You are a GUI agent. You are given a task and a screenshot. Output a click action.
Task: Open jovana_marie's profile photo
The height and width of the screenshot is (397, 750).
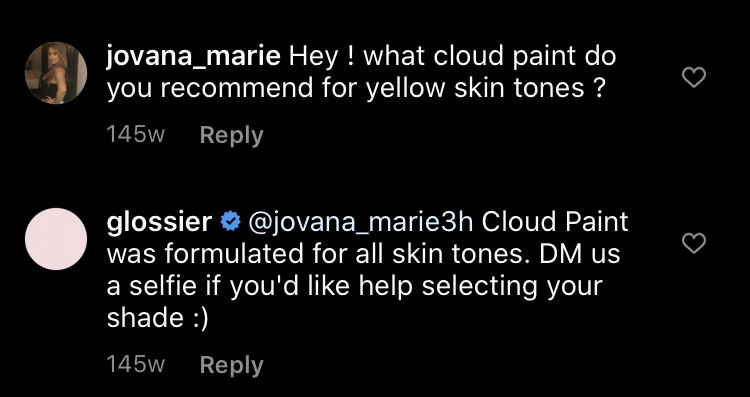(56, 73)
